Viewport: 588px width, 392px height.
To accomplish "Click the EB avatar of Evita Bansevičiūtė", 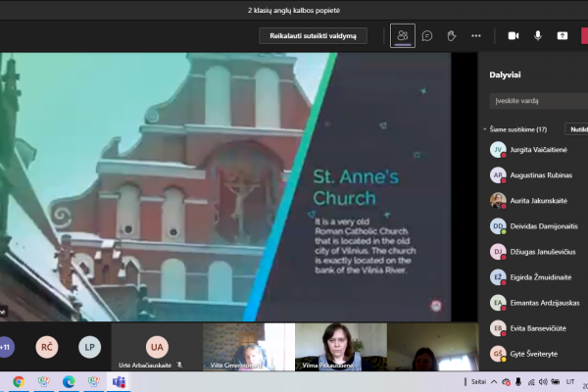I will click(498, 328).
